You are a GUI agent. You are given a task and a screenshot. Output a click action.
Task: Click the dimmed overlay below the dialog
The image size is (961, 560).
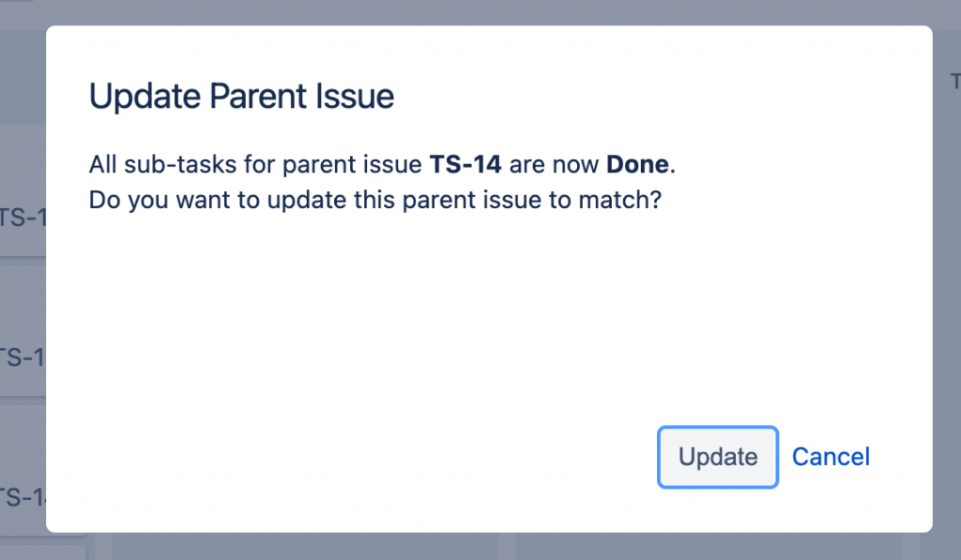(469, 548)
